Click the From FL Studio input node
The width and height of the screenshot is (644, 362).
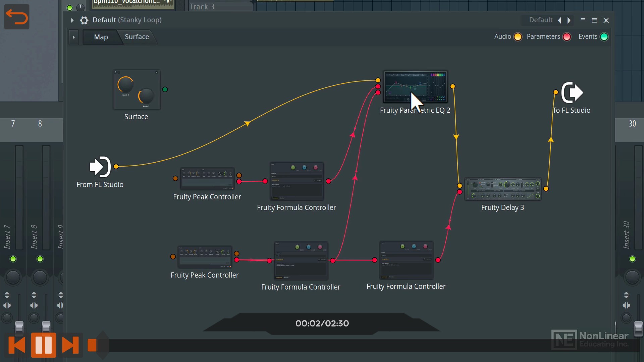pos(100,167)
